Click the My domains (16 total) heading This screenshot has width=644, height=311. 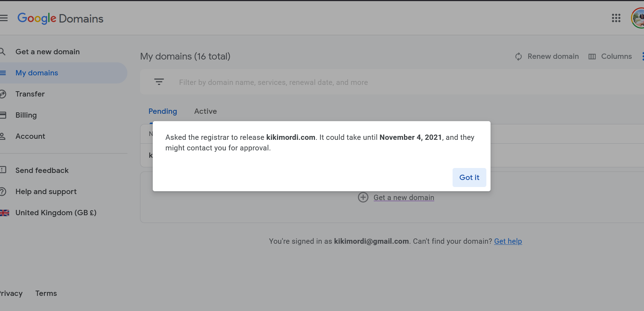(x=185, y=56)
